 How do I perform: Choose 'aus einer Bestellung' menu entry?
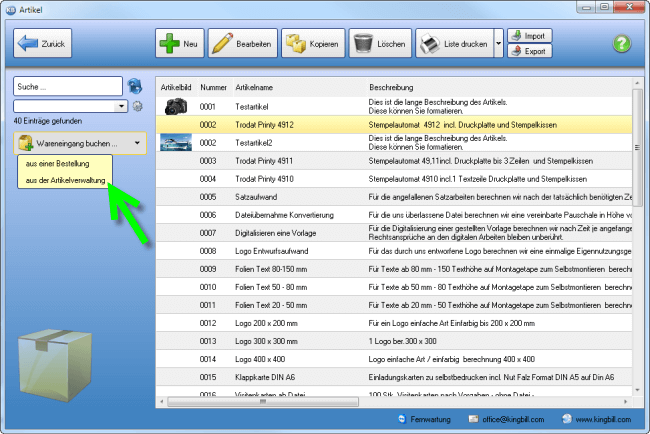click(x=58, y=164)
